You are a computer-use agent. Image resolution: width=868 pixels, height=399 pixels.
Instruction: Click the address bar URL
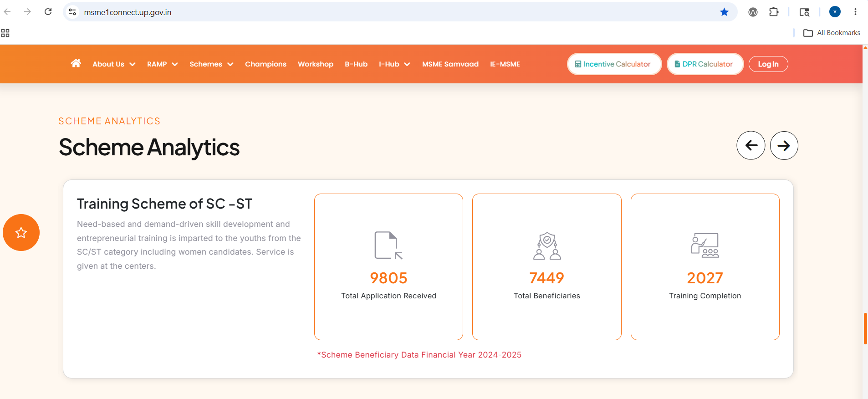click(x=128, y=12)
